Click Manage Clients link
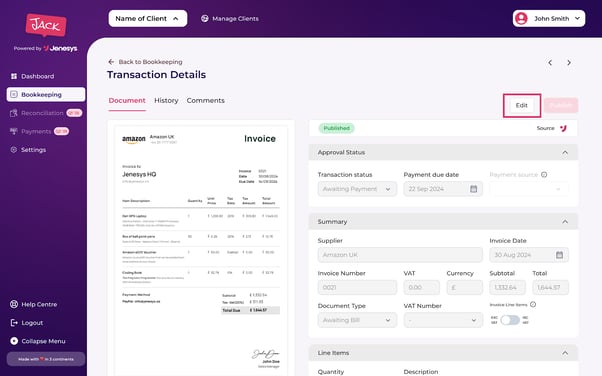Screen dimensions: 602x376 point(235,18)
